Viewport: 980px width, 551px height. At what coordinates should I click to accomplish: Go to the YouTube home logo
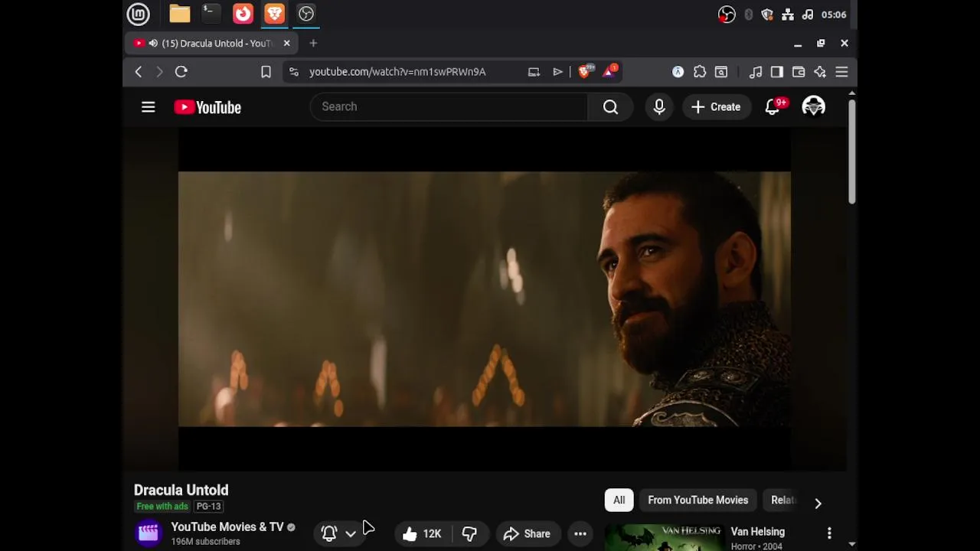pyautogui.click(x=207, y=107)
